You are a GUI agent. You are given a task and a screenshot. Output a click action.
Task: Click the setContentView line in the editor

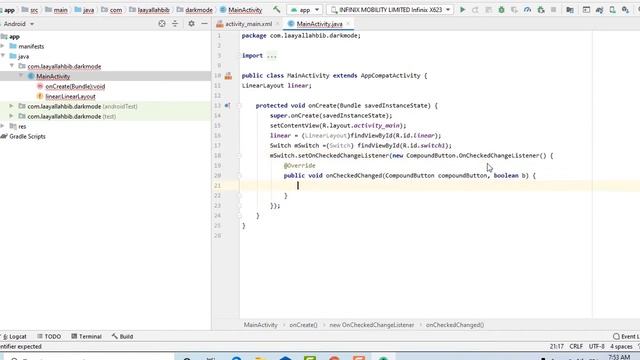(x=338, y=125)
